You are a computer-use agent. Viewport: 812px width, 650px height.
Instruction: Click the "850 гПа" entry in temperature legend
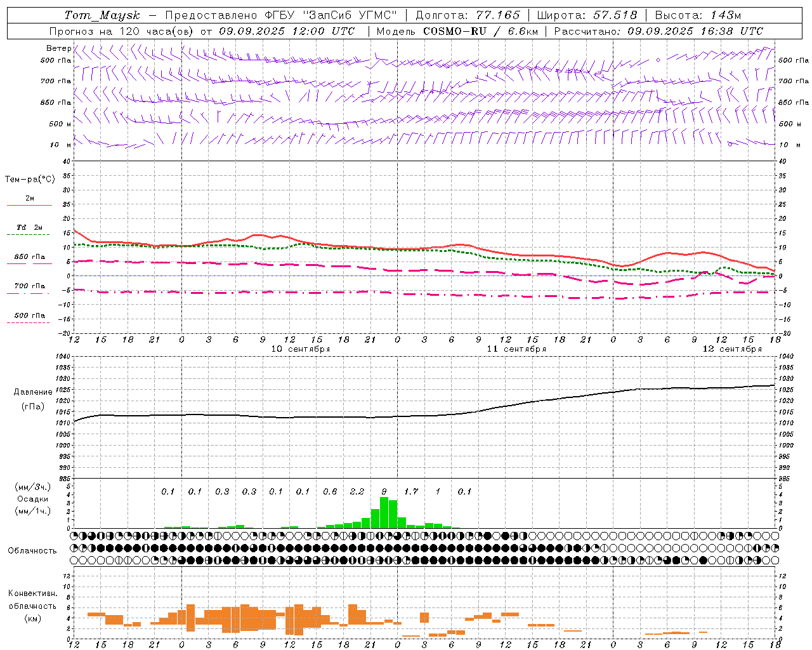click(30, 257)
